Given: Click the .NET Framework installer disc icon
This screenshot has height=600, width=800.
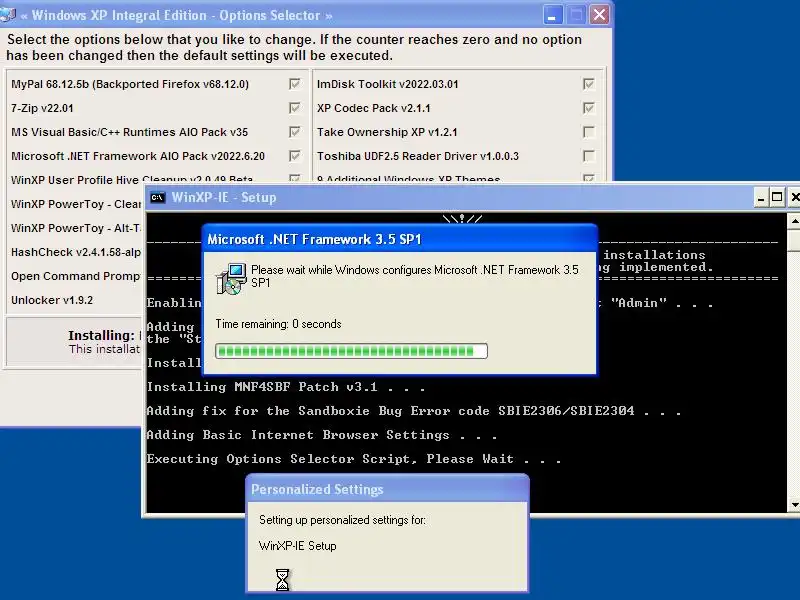Looking at the screenshot, I should [x=231, y=279].
